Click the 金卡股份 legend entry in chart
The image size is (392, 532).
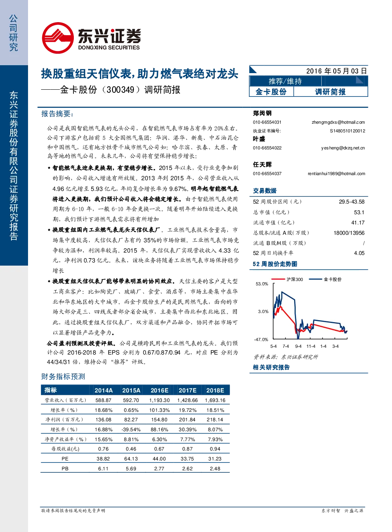(325, 279)
